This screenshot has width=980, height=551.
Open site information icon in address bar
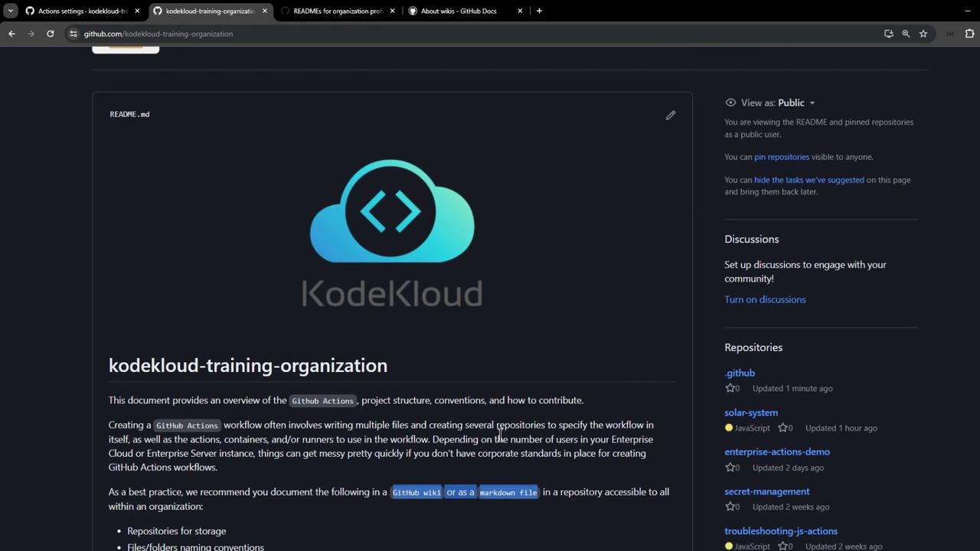coord(73,34)
